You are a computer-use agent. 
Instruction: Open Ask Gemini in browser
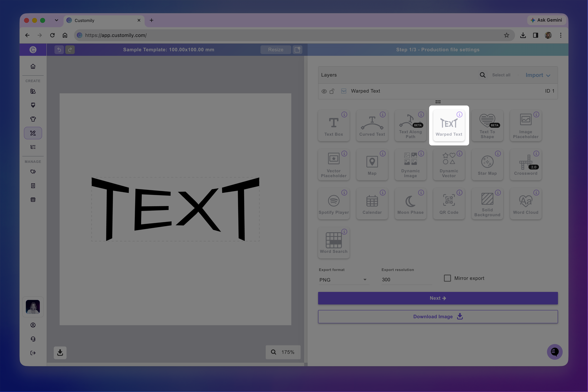[x=546, y=20]
